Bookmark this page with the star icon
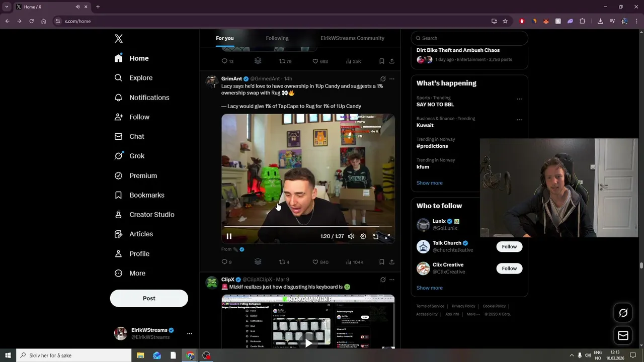The image size is (644, 362). [505, 21]
